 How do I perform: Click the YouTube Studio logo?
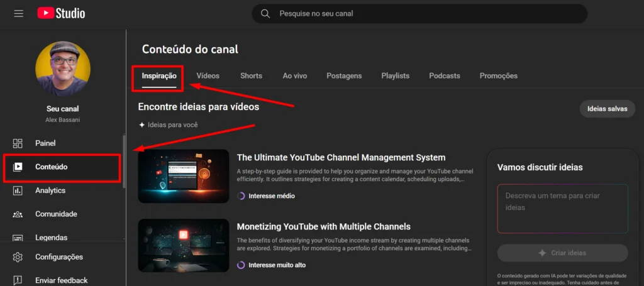click(61, 13)
